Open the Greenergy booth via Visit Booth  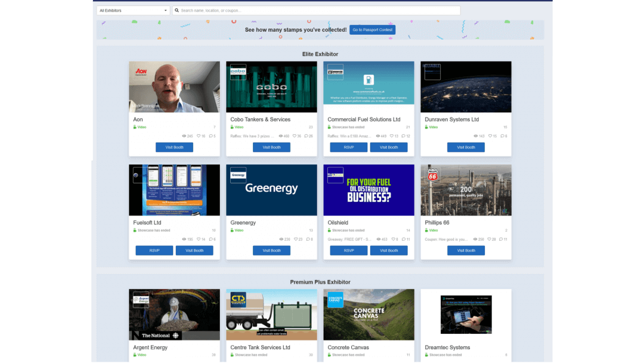pos(271,251)
